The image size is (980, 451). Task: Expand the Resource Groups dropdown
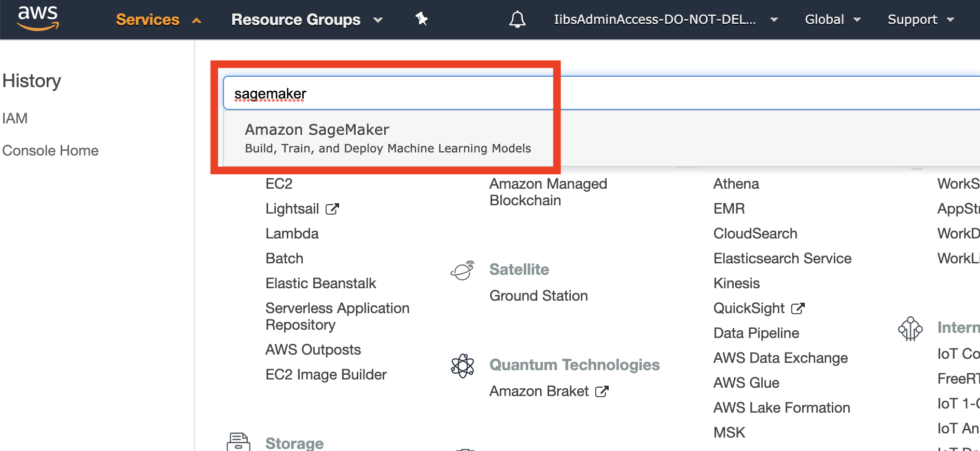tap(306, 20)
